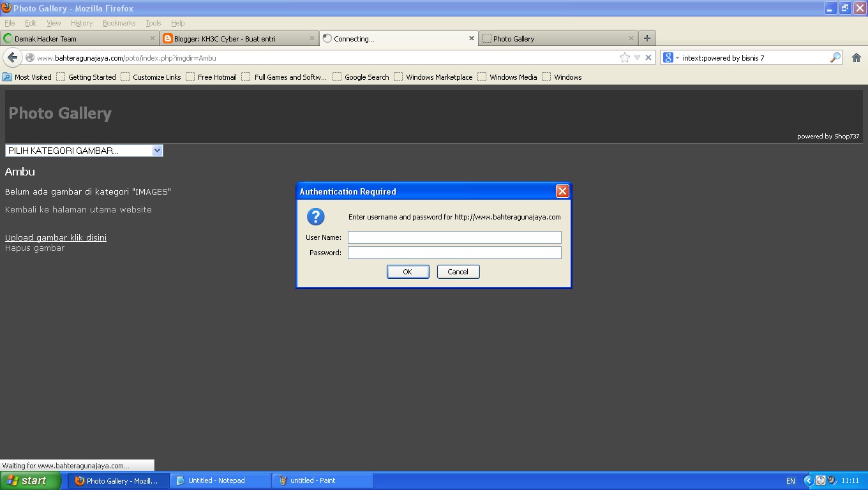Click the Google icon in the search bar
The image size is (868, 490).
[668, 57]
